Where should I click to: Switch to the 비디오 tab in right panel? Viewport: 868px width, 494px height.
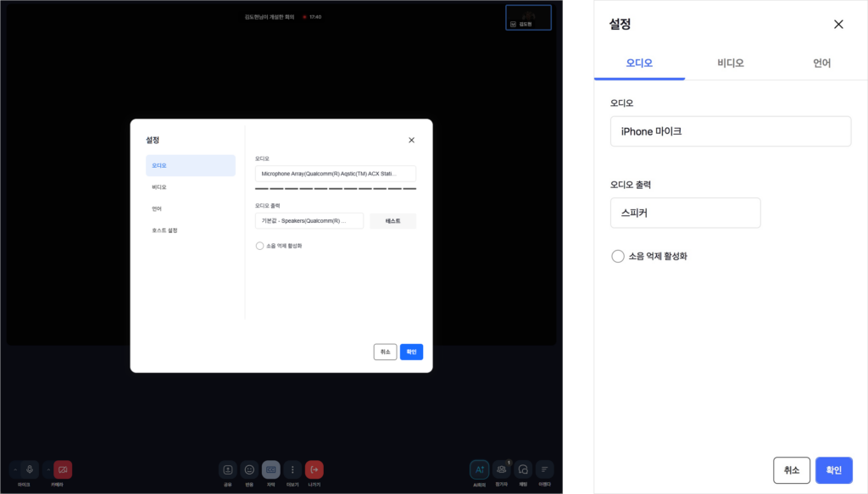730,63
